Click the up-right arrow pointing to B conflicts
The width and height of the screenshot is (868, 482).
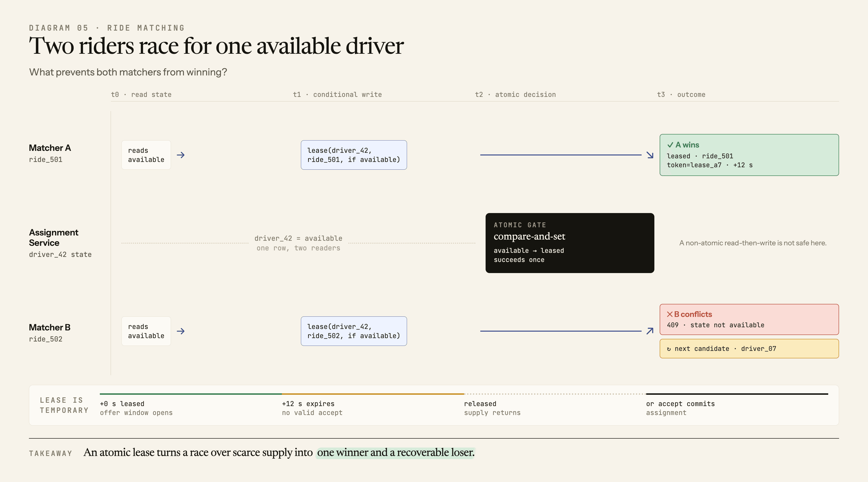[x=650, y=331]
